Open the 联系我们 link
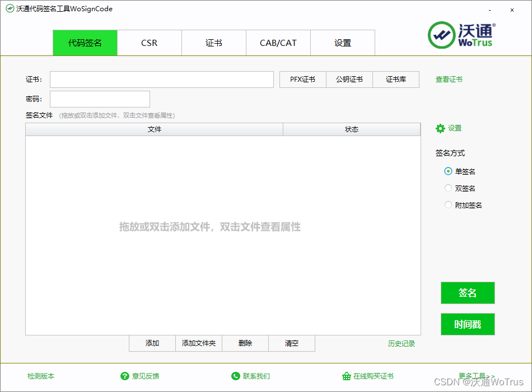The width and height of the screenshot is (532, 392). click(x=256, y=376)
